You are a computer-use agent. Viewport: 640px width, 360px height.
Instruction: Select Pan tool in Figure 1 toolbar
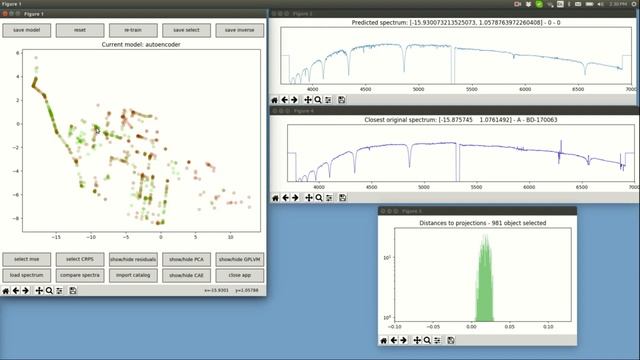[39, 291]
